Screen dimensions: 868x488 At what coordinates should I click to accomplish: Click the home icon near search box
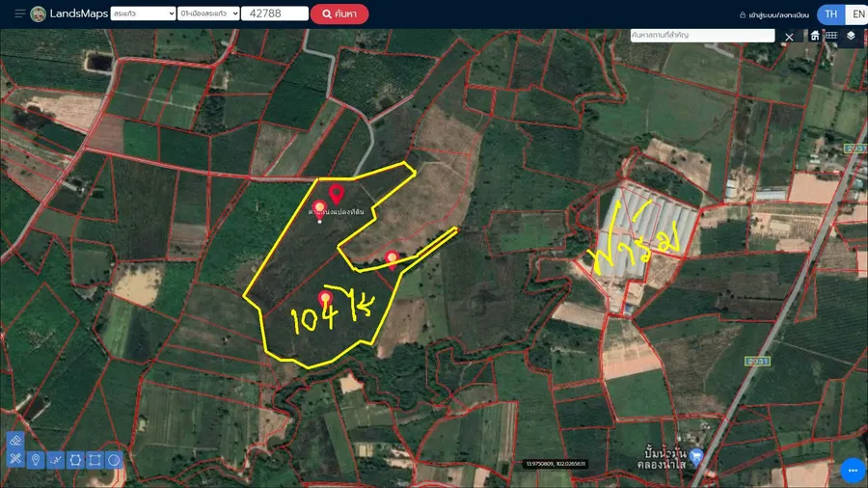click(815, 36)
